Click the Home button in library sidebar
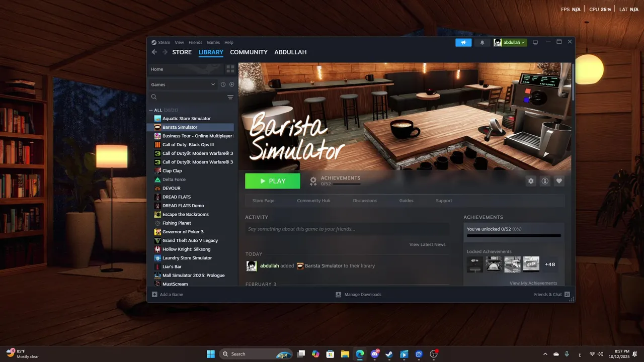Screen dimensions: 644x362 (185, 69)
